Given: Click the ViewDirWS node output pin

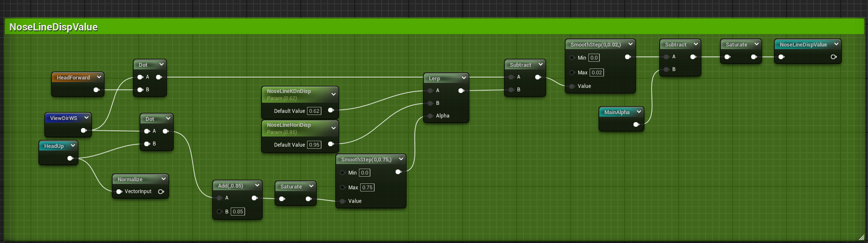Looking at the screenshot, I should pyautogui.click(x=84, y=130).
